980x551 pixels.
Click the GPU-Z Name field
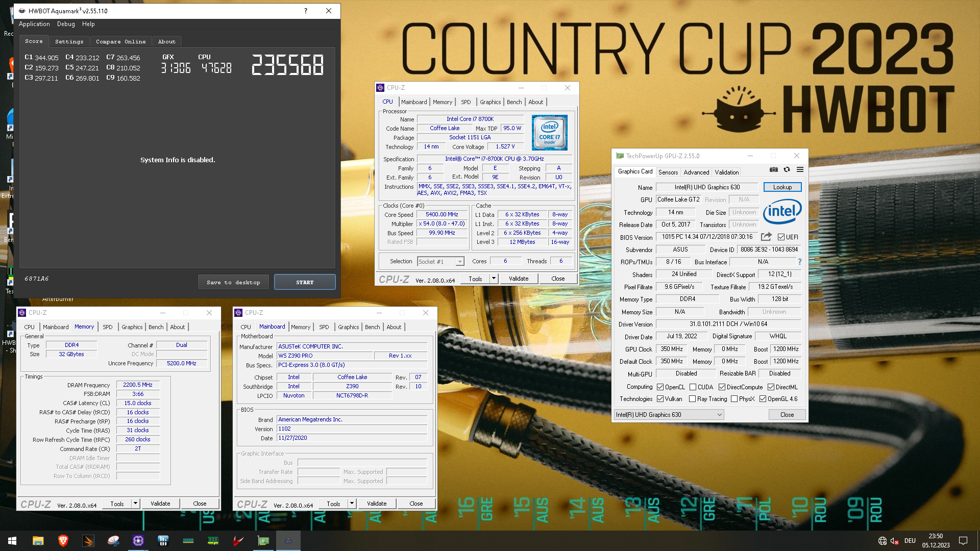pyautogui.click(x=707, y=187)
